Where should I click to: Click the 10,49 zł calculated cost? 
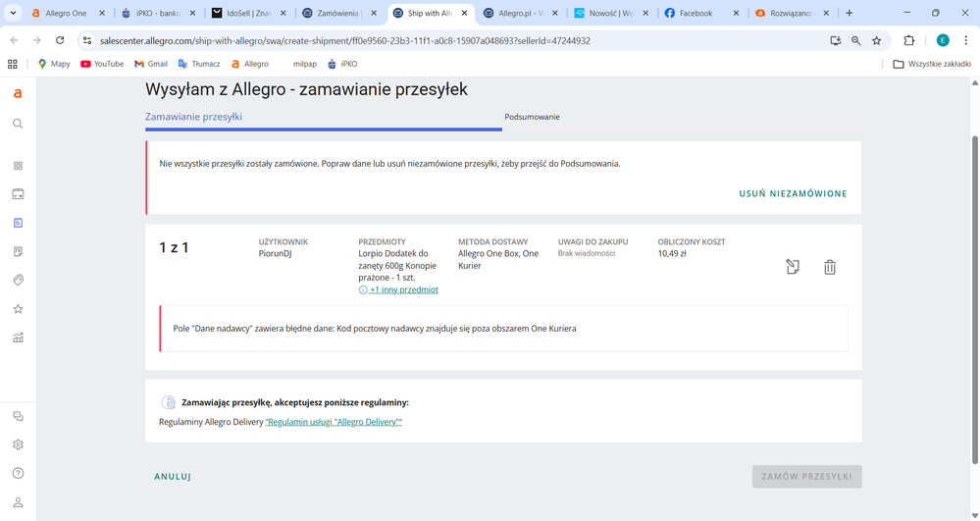point(672,254)
